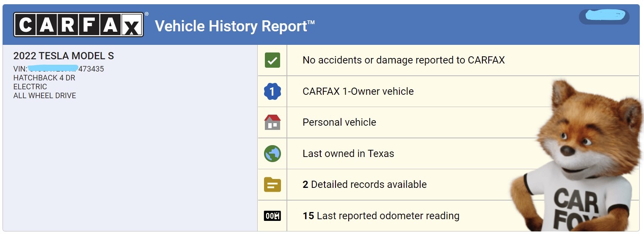Click "Personal vehicle" row text
Screen dimensions: 644x234
click(x=339, y=122)
